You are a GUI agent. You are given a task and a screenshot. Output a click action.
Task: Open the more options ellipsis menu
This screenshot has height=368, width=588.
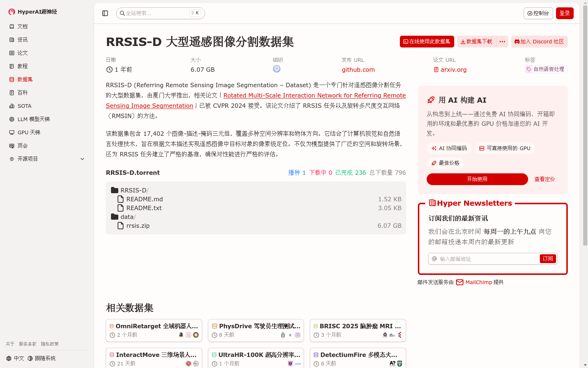[502, 42]
